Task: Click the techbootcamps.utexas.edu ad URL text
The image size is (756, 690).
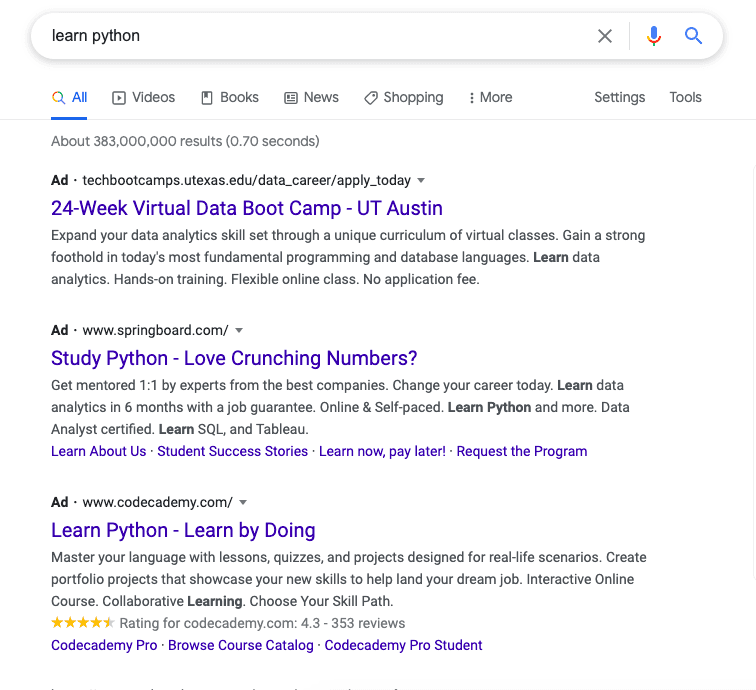Action: point(246,180)
